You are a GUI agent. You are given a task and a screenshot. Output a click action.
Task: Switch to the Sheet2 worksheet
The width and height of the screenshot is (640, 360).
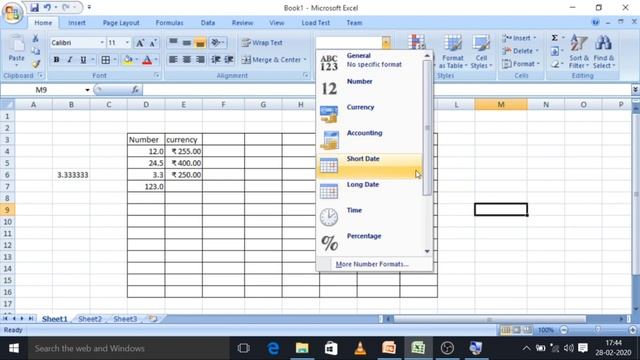(90, 319)
